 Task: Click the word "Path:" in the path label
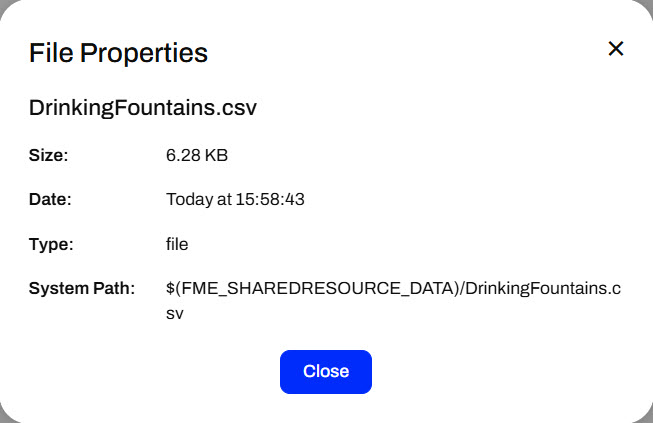tap(115, 288)
